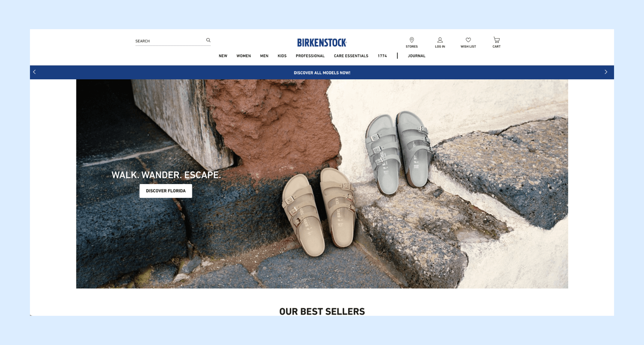Screen dimensions: 644x345
Task: Open the New menu
Action: (223, 56)
